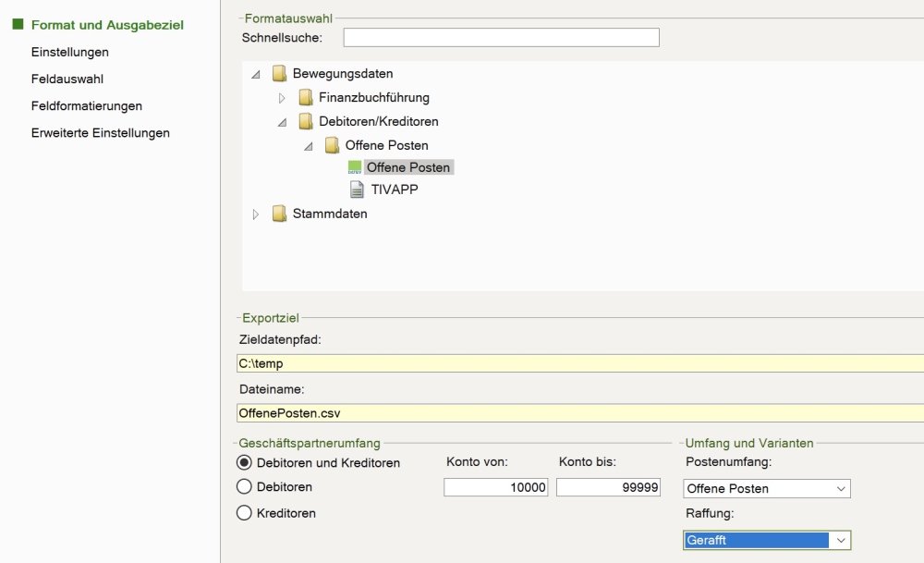Select the Debitoren radio button

point(245,487)
